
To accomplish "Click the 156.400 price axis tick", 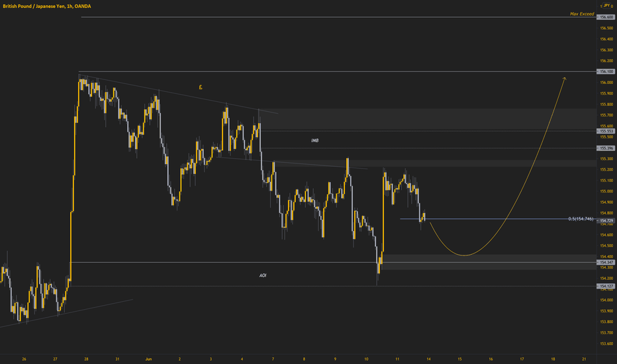I will tap(606, 39).
